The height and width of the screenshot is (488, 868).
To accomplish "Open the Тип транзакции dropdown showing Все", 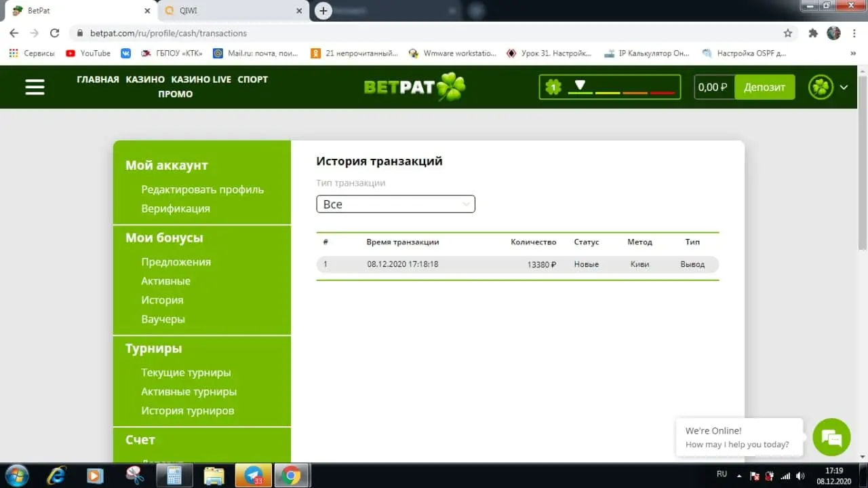I will [x=395, y=204].
